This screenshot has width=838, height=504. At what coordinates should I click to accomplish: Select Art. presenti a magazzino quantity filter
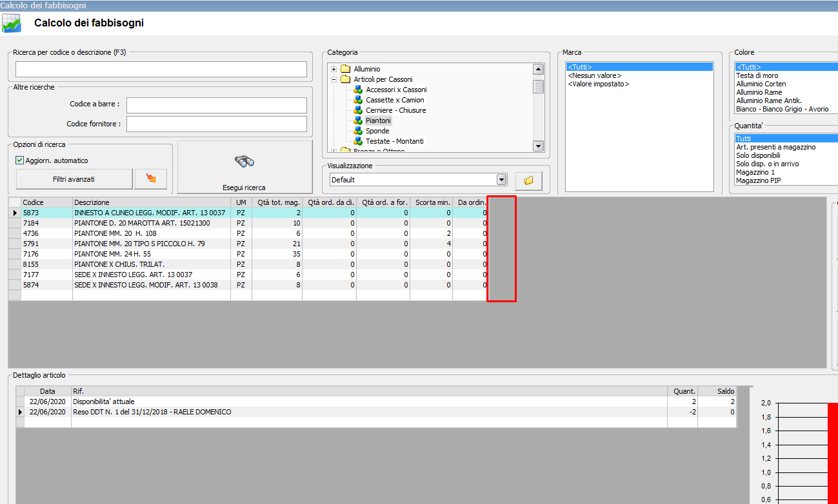775,147
